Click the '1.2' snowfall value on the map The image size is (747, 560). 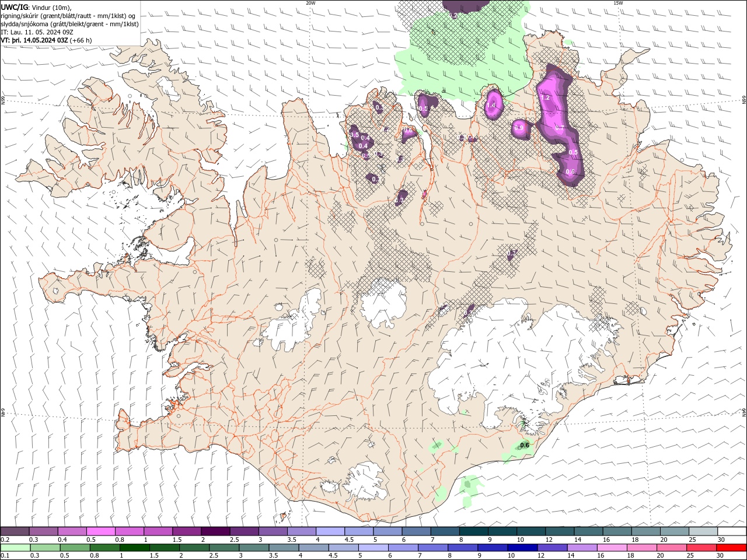click(x=546, y=98)
